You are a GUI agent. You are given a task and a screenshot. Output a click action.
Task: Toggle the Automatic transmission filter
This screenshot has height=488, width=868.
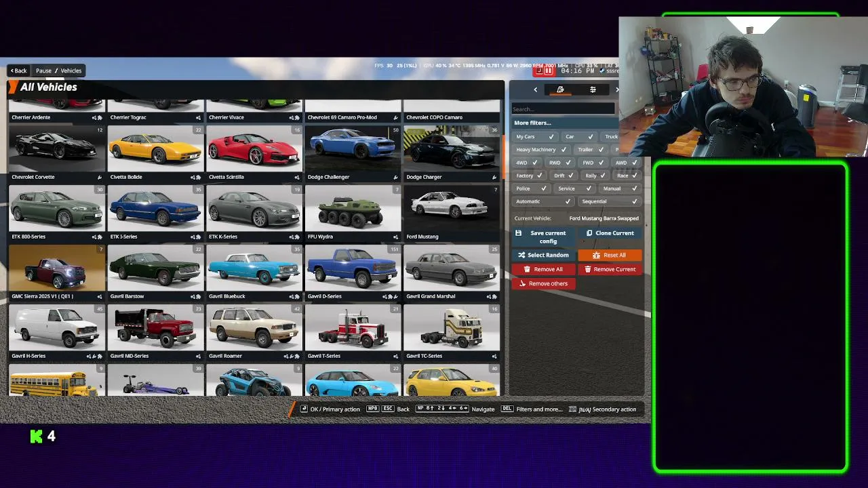point(542,201)
